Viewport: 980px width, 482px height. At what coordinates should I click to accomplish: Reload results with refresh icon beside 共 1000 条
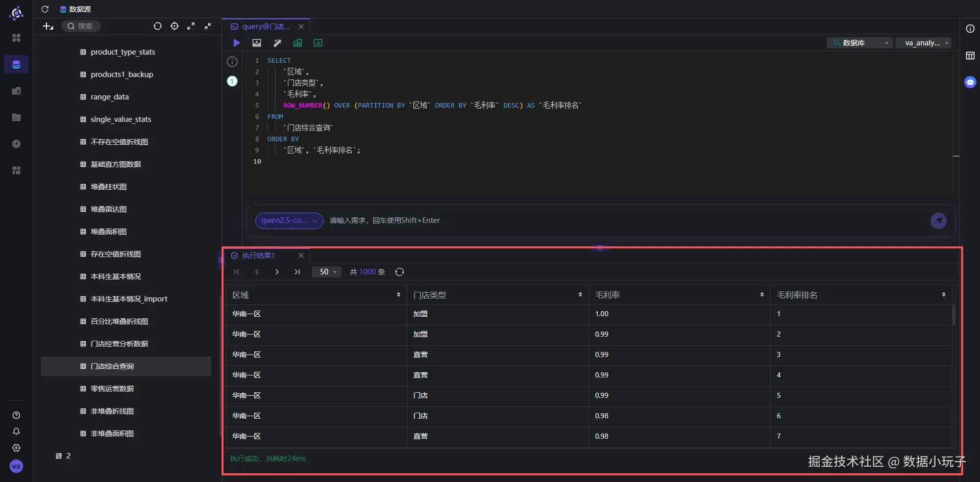(x=400, y=272)
